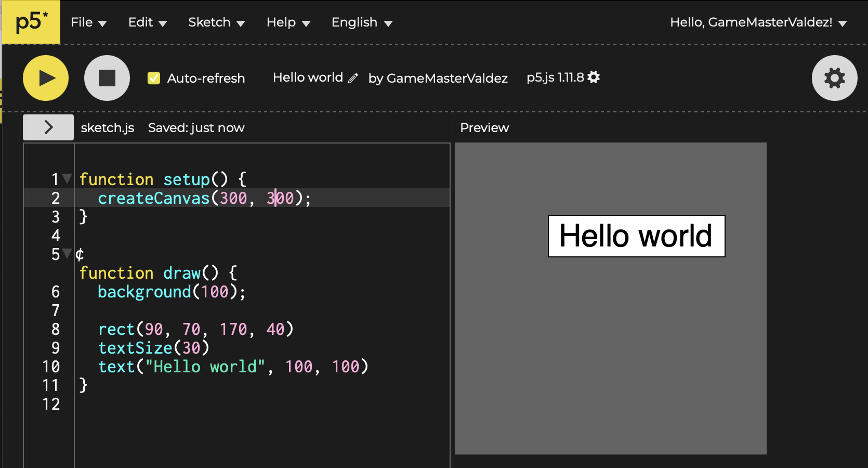Click the pencil icon to rename the sketch
This screenshot has width=868, height=468.
tap(353, 78)
